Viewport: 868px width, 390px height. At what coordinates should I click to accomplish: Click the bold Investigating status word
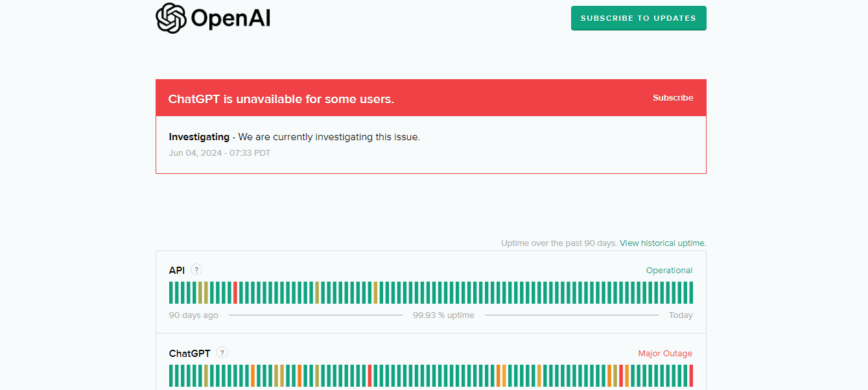pos(199,137)
